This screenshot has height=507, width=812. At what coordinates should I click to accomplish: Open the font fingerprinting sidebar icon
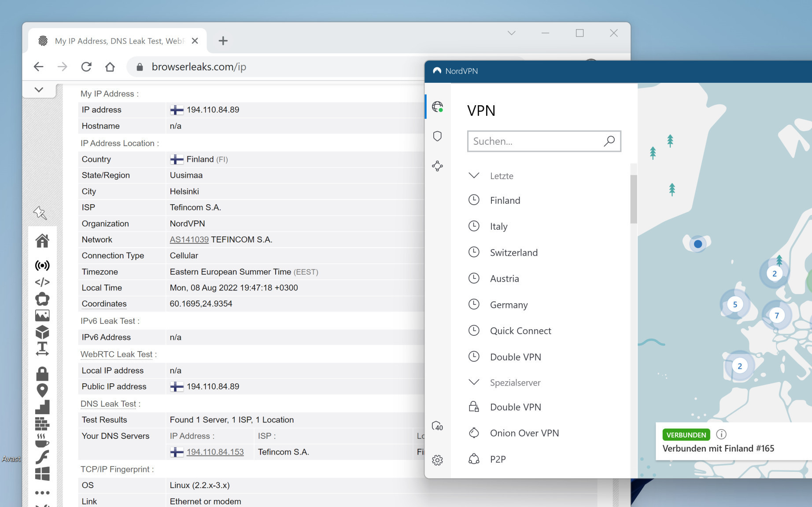(42, 349)
